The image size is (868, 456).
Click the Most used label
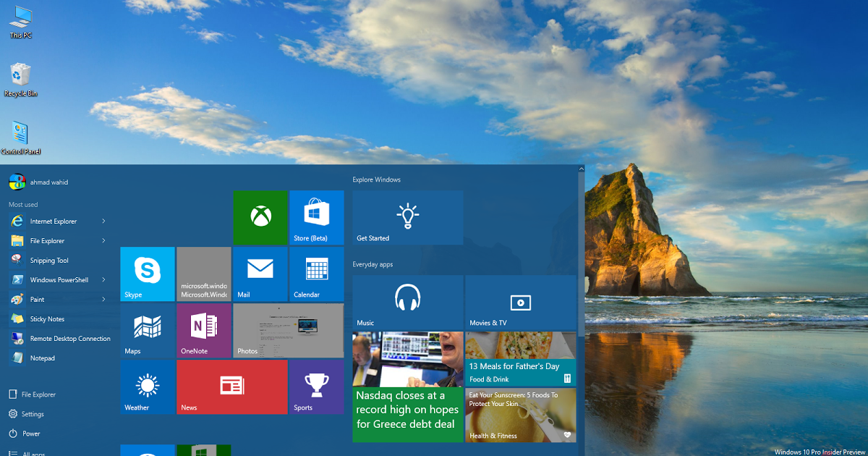coord(23,205)
